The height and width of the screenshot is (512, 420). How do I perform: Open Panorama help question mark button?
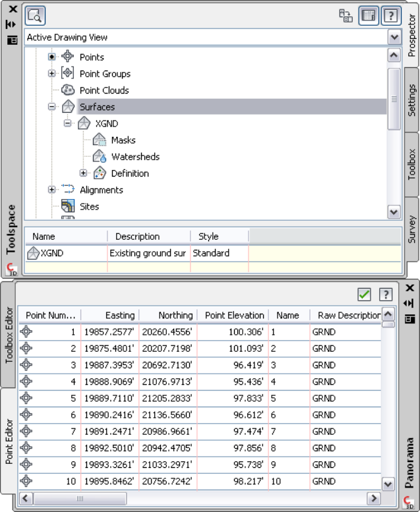pos(386,295)
